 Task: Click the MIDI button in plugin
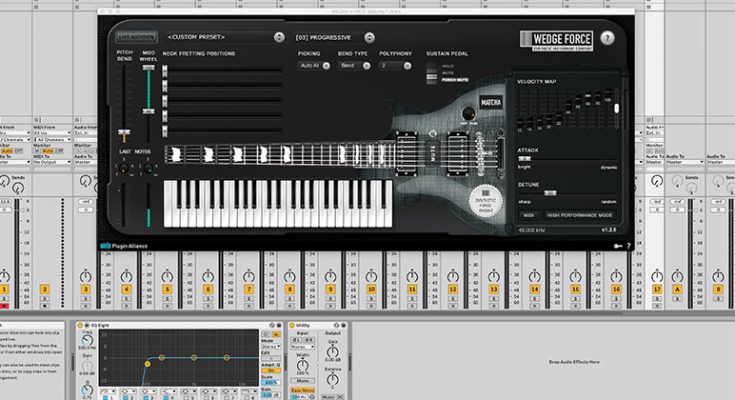pyautogui.click(x=528, y=213)
